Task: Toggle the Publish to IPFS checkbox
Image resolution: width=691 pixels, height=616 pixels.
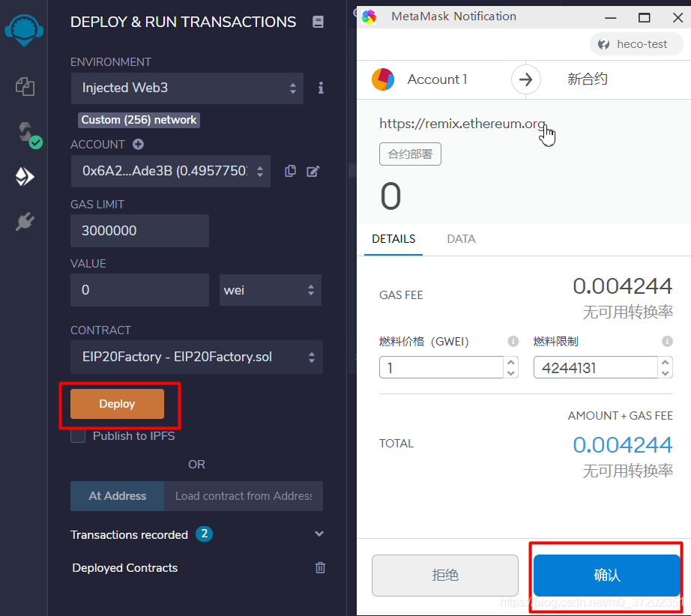Action: coord(78,436)
